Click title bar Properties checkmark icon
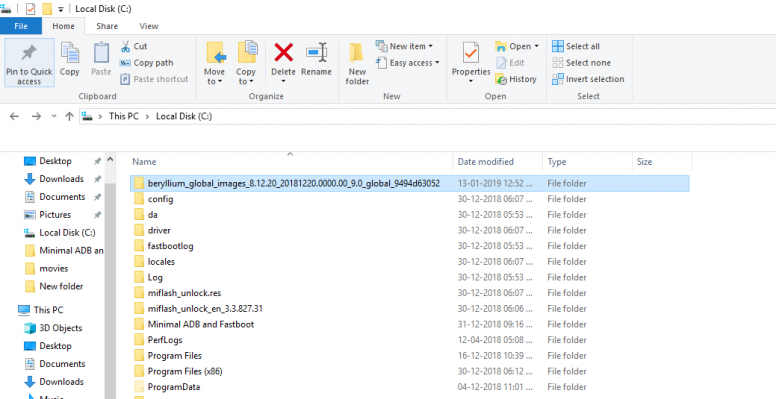 (x=30, y=9)
